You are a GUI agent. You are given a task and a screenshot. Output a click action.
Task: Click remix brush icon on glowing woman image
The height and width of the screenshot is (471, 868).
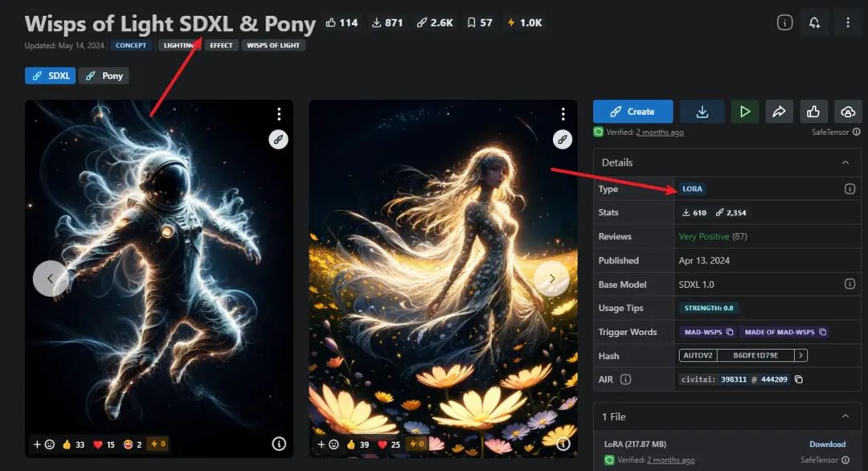pyautogui.click(x=563, y=140)
